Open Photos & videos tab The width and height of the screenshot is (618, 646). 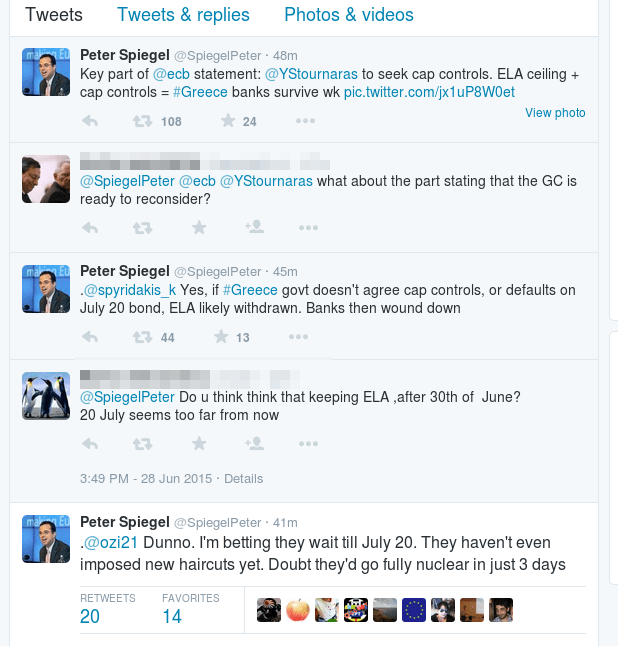tap(349, 15)
